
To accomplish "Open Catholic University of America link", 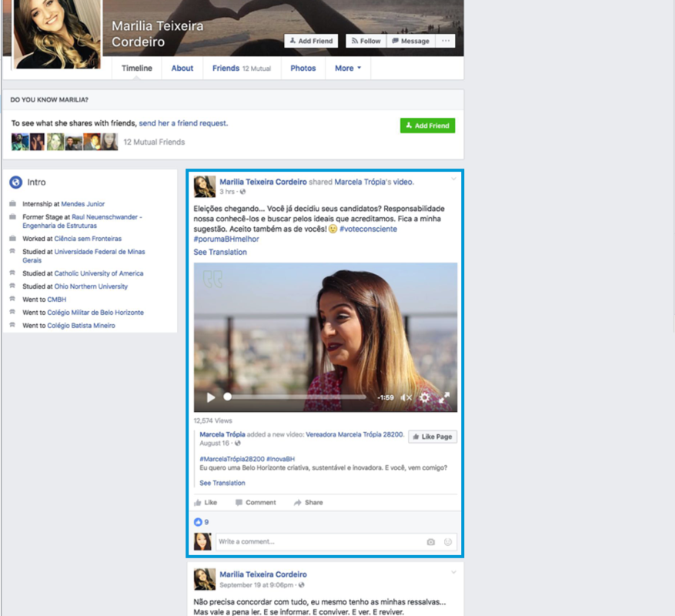I will pos(99,273).
